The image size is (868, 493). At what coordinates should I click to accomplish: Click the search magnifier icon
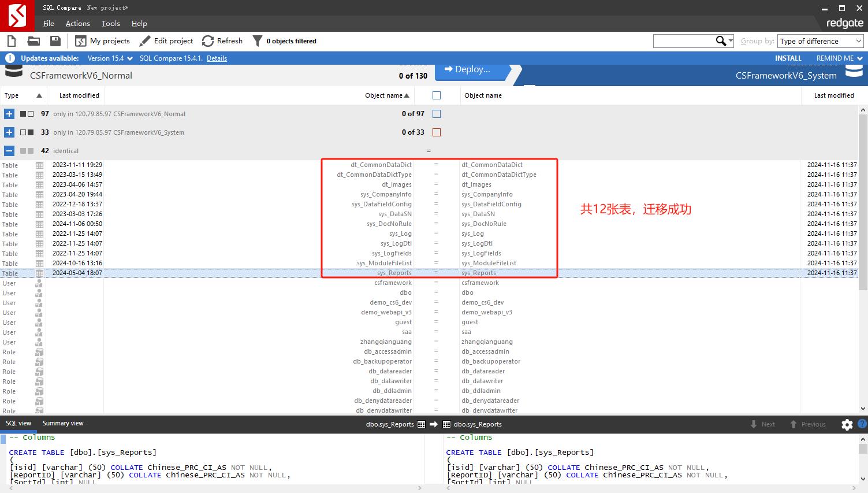coord(721,41)
